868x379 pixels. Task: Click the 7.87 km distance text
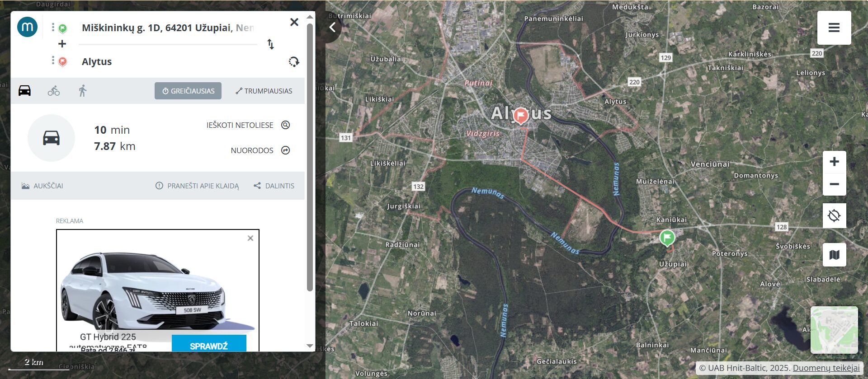115,146
